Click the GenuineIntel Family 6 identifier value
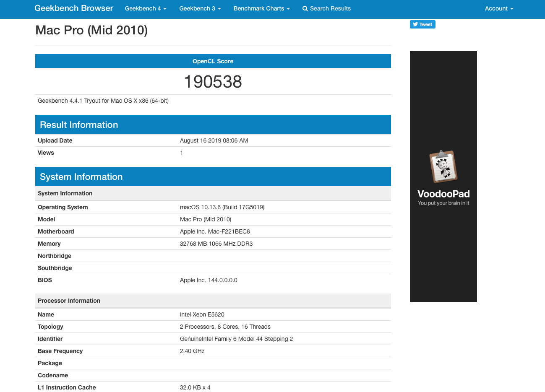 236,339
